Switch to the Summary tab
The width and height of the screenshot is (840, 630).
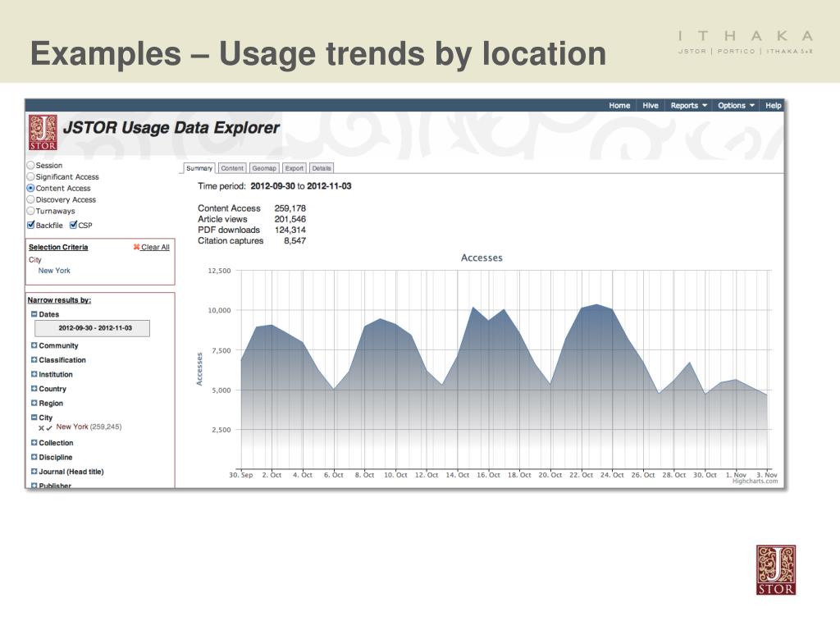(199, 168)
